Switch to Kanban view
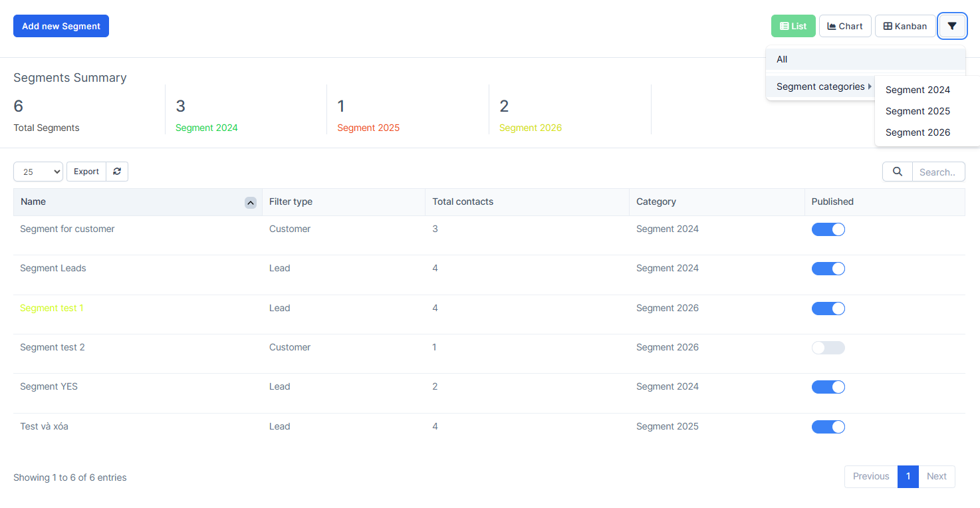Viewport: 980px width, 508px height. point(905,26)
